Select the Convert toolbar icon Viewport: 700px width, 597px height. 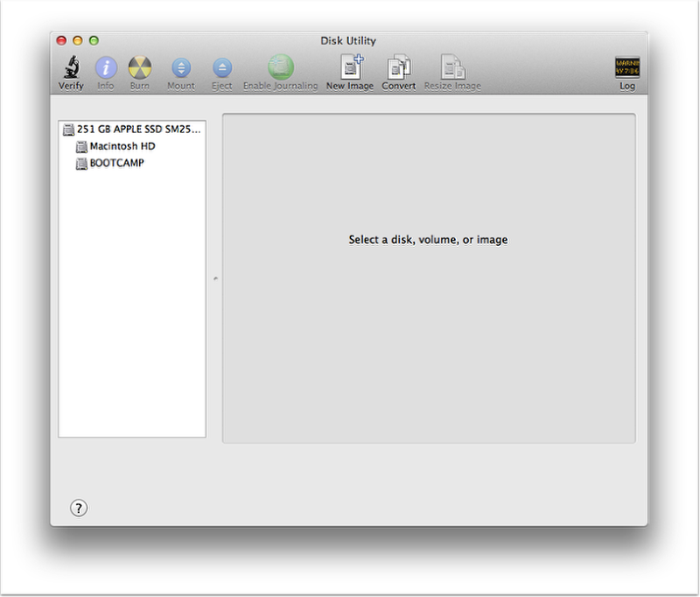(399, 68)
